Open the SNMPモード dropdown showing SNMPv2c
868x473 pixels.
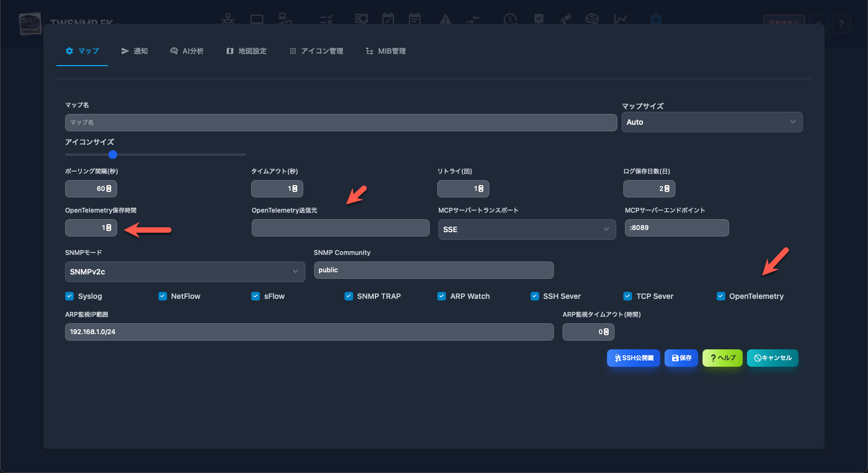click(x=185, y=272)
